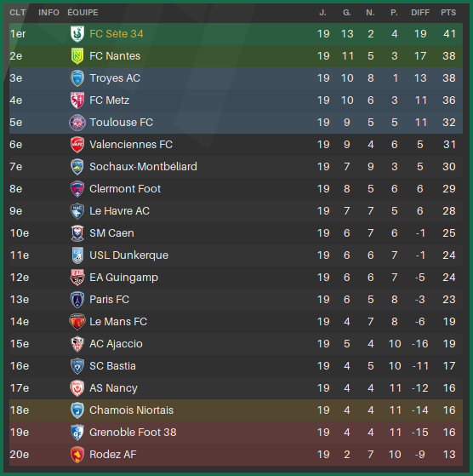The height and width of the screenshot is (476, 473).
Task: Open the Clermont Foot team page
Action: click(x=125, y=189)
